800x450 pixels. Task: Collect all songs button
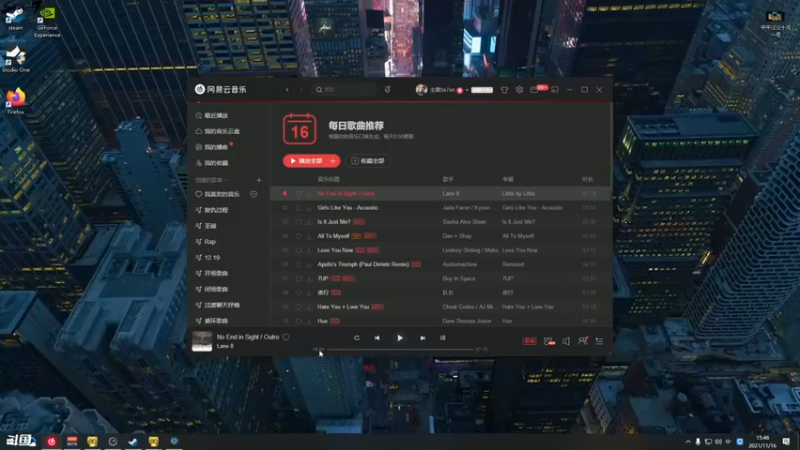[368, 161]
